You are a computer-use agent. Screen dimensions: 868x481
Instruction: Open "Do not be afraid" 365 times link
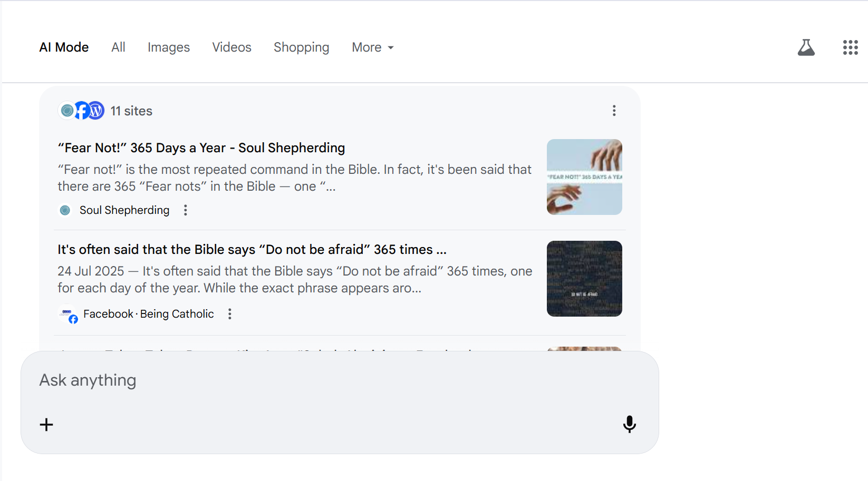[x=252, y=250]
